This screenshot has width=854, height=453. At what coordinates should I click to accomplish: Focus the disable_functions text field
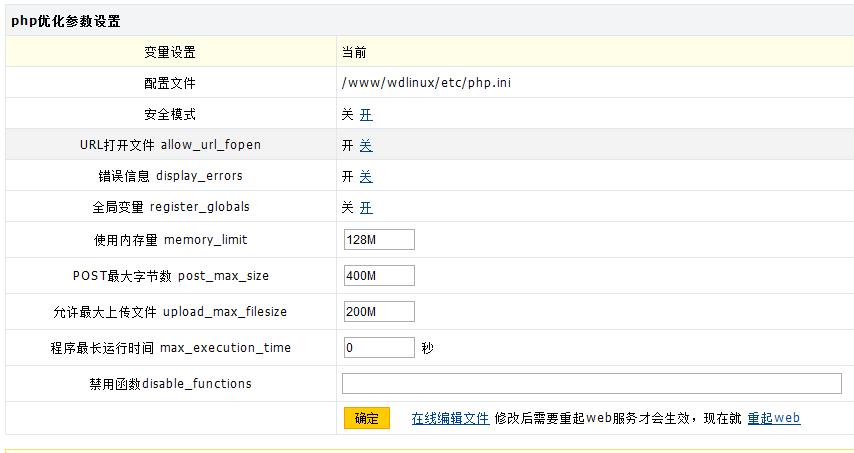591,384
